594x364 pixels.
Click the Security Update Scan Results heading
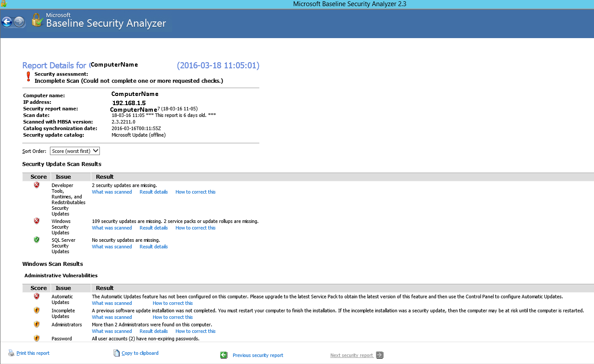tap(62, 164)
